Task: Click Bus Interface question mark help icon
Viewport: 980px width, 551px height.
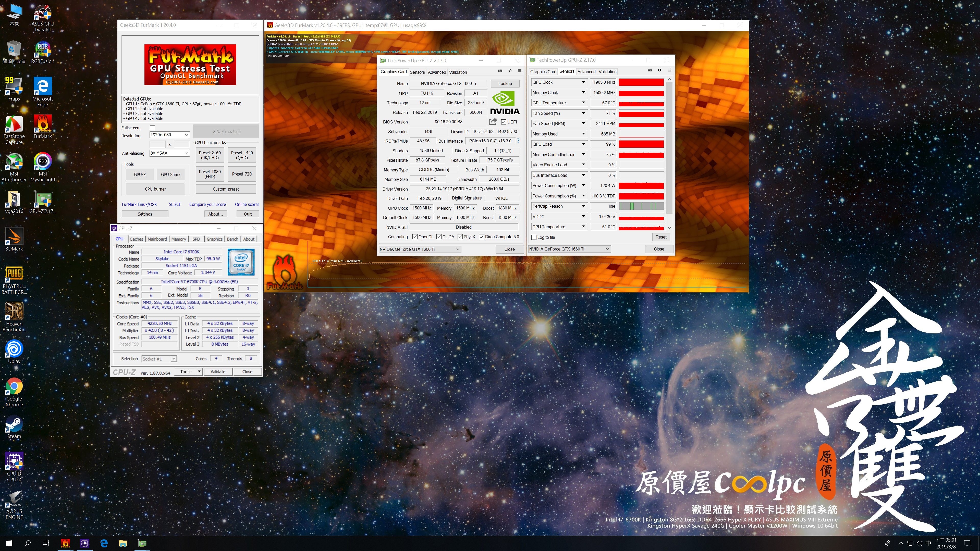Action: [518, 141]
